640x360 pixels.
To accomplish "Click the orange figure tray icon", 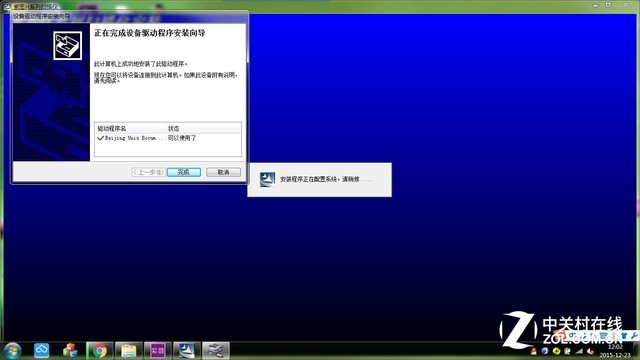I will 533,351.
